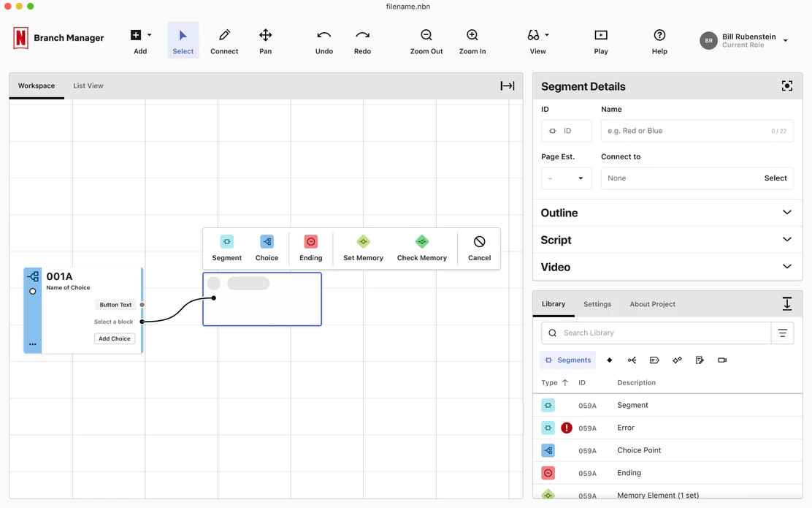This screenshot has width=812, height=508.
Task: Undo the last action
Action: 324,40
